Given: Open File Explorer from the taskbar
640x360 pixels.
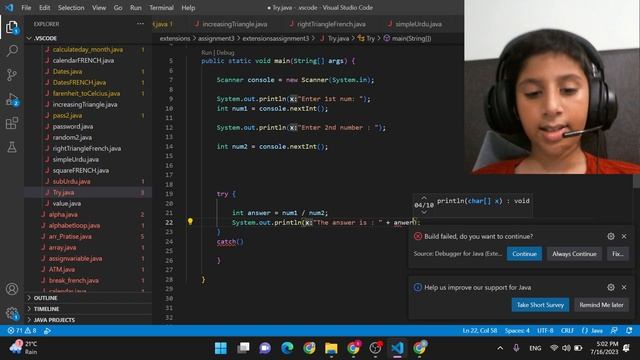Looking at the screenshot, I should pos(331,348).
